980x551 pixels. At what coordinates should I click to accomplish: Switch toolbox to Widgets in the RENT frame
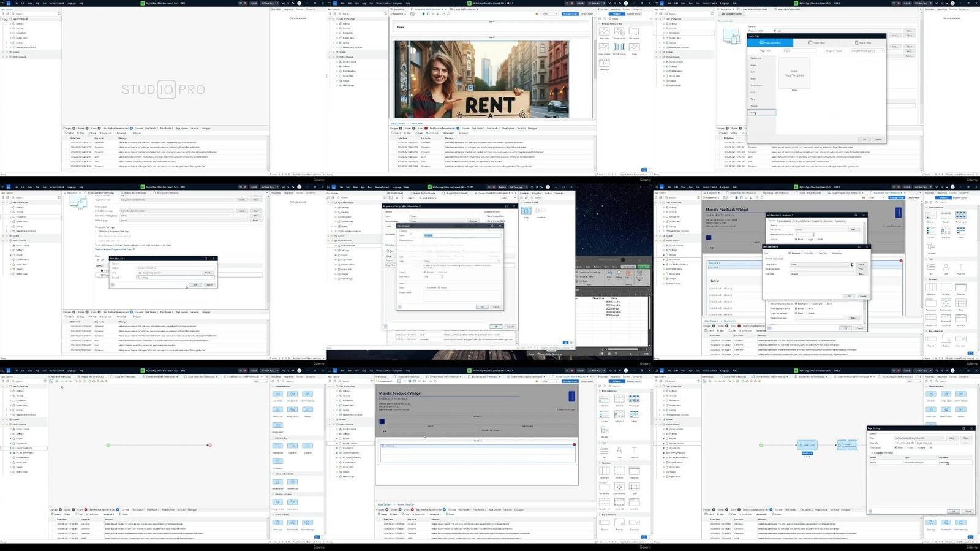[x=617, y=14]
